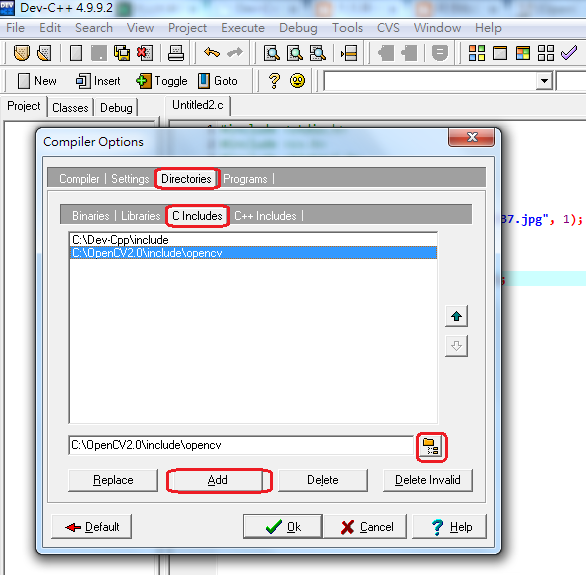586x575 pixels.
Task: Open the Project menu
Action: coord(187,28)
